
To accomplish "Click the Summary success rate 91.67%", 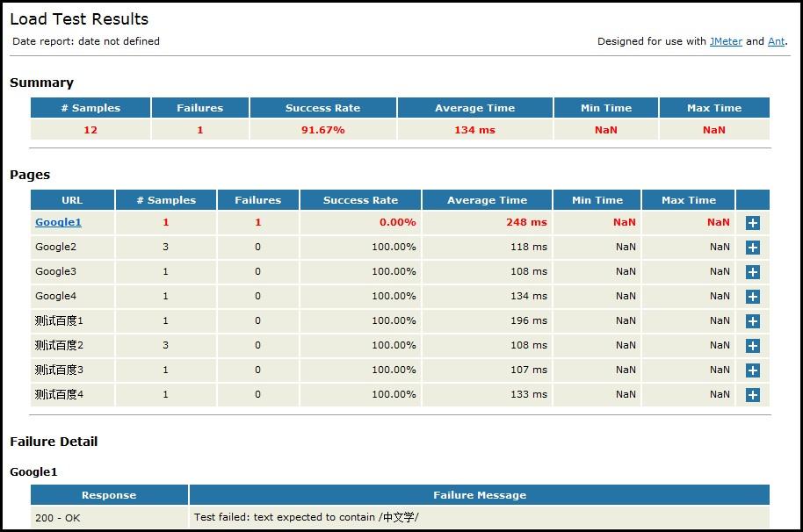I will [323, 130].
